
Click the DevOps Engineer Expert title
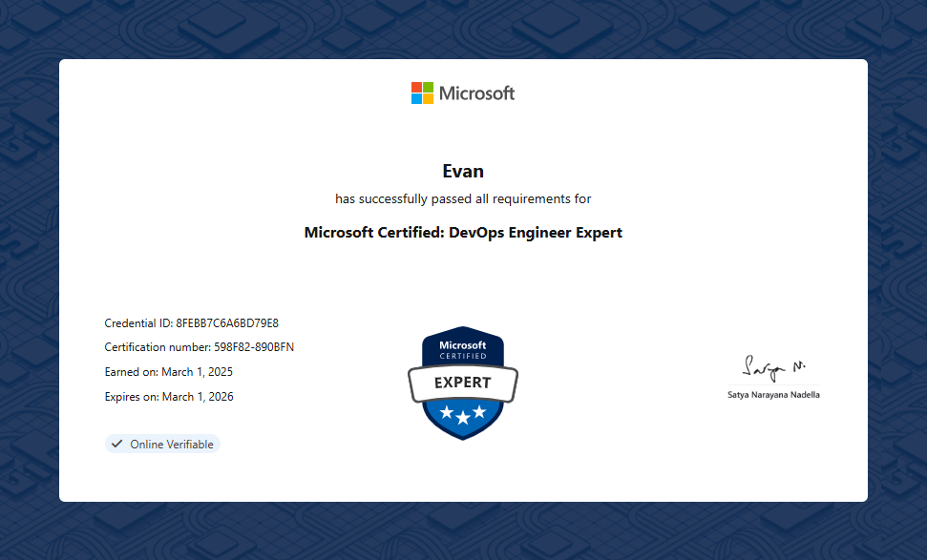pyautogui.click(x=463, y=232)
